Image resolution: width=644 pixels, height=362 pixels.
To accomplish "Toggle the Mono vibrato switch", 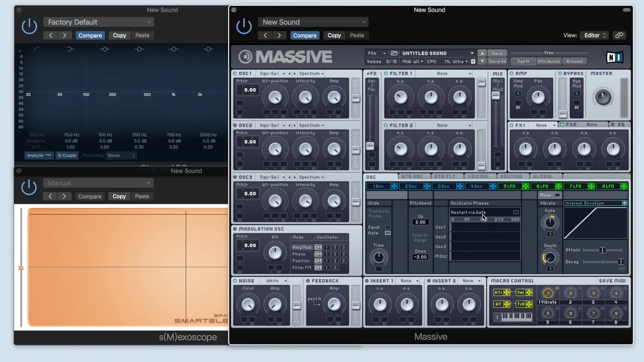I will coord(557,195).
